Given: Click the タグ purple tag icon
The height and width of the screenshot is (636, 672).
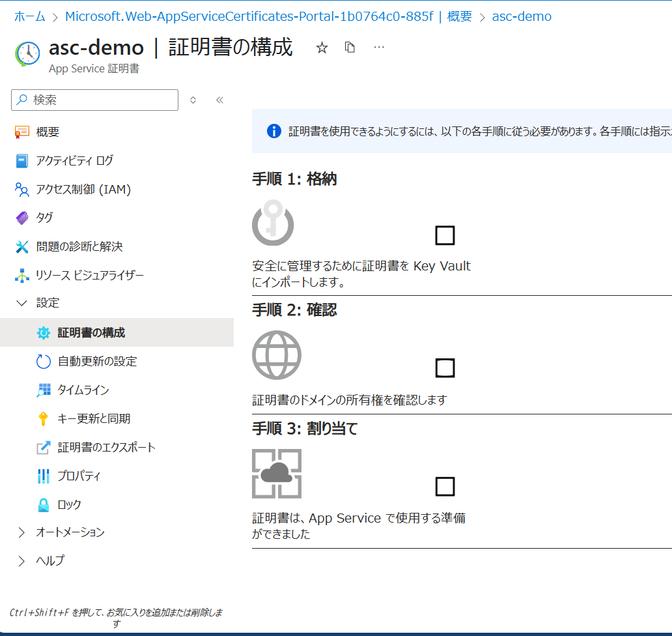Looking at the screenshot, I should (x=22, y=218).
